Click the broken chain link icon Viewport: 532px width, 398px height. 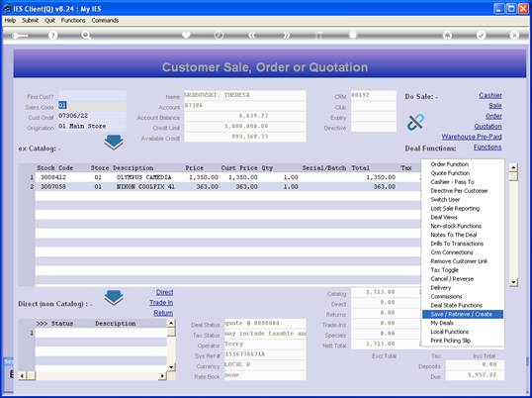click(x=415, y=122)
